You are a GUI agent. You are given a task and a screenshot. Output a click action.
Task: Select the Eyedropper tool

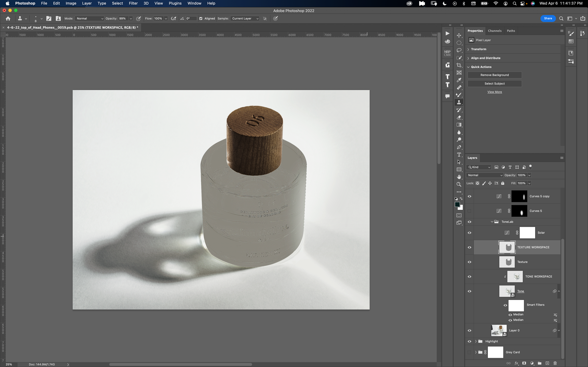click(459, 80)
